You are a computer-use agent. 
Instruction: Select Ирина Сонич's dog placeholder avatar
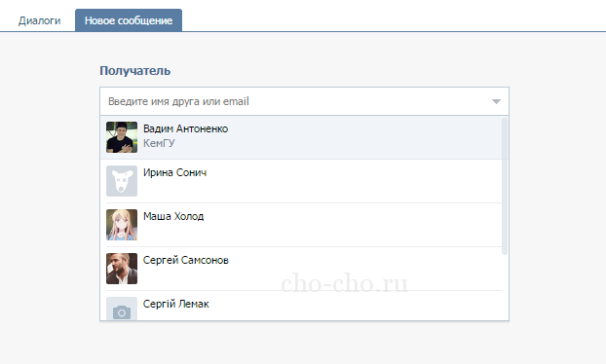122,181
